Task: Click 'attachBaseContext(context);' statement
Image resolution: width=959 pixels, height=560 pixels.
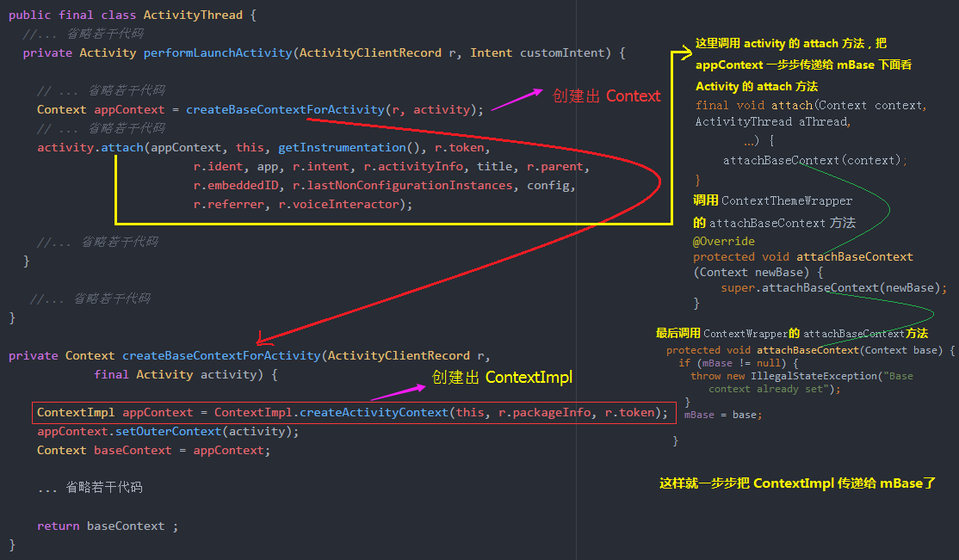Action: (815, 160)
